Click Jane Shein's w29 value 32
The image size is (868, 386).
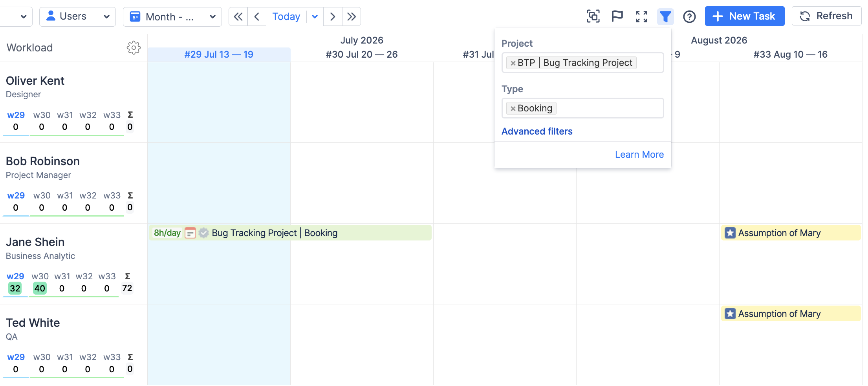[15, 289]
